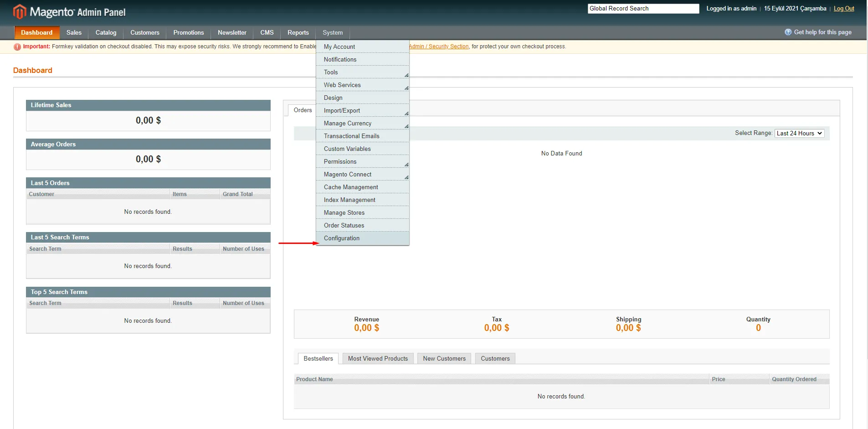
Task: Click the help question mark icon
Action: click(x=788, y=32)
